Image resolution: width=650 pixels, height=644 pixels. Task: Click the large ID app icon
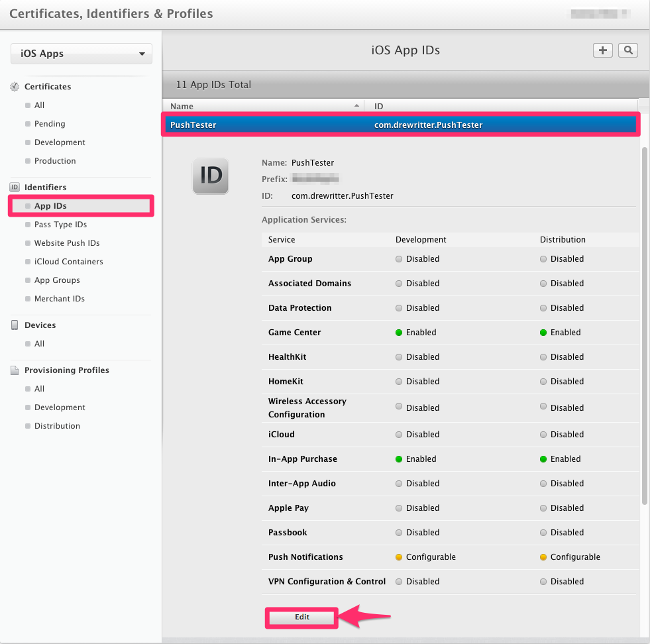[211, 176]
